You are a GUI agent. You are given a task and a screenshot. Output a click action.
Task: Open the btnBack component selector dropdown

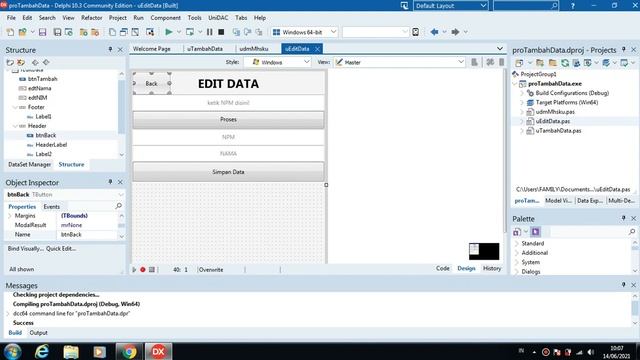121,194
